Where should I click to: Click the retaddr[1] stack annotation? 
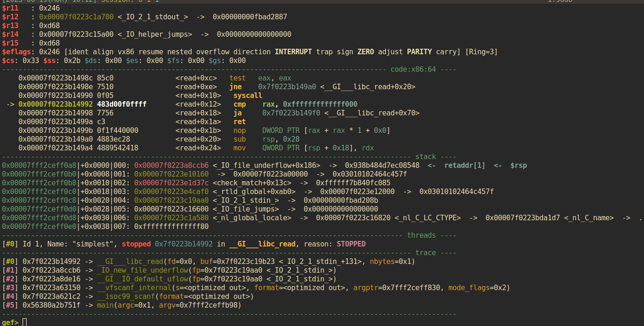pyautogui.click(x=464, y=166)
